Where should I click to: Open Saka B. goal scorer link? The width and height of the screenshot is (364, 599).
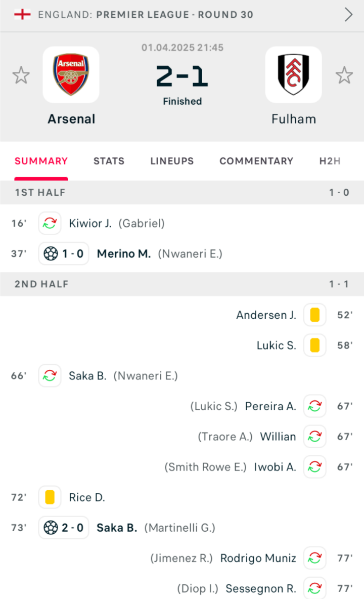(117, 528)
